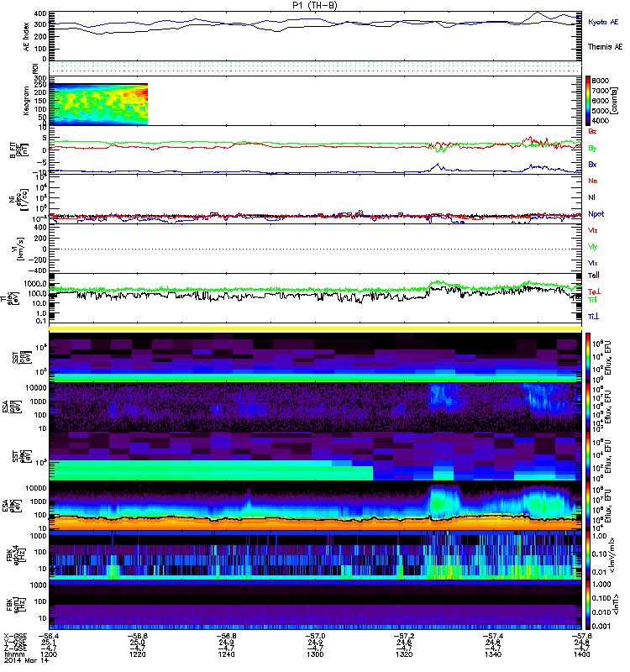Click the plot title "P1 (TH-B)"

coord(314,5)
